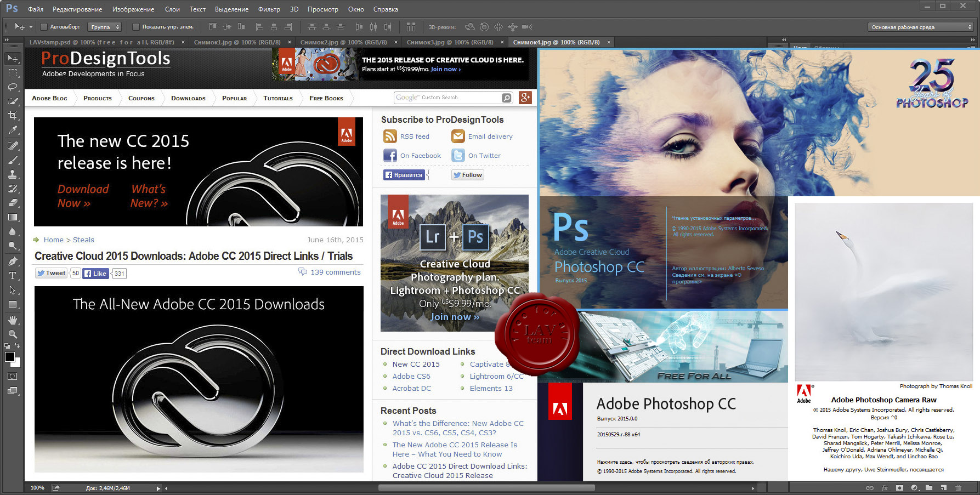Image resolution: width=980 pixels, height=495 pixels.
Task: Select the Lasso tool
Action: click(x=13, y=87)
